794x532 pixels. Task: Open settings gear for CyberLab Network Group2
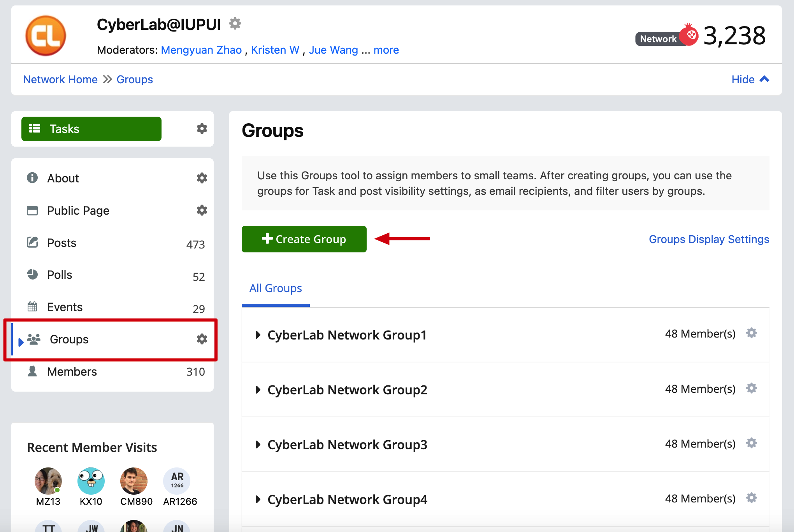point(752,388)
